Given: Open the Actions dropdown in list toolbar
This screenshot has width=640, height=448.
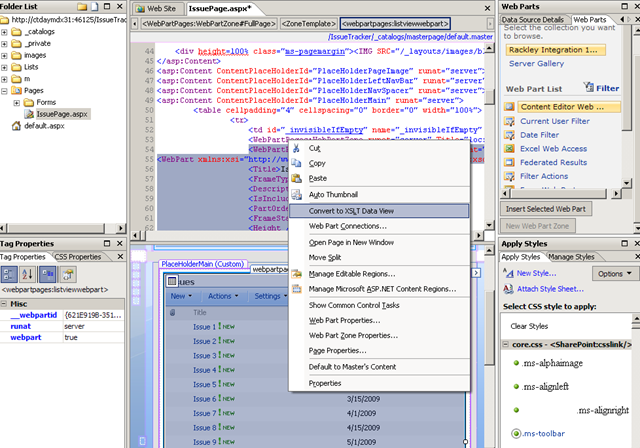Looking at the screenshot, I should (x=223, y=296).
